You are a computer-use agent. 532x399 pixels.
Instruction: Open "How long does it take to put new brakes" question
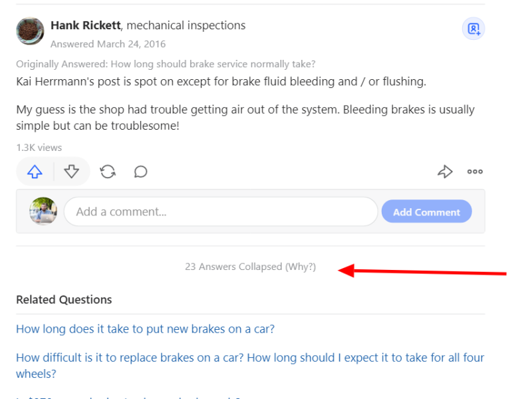point(145,329)
